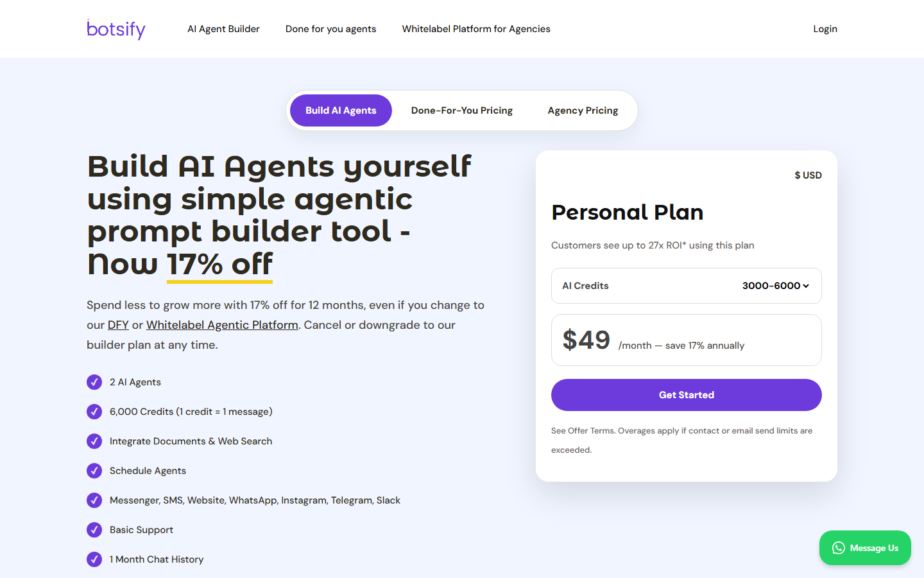Open AI Agent Builder navigation menu
The image size is (924, 578).
(x=223, y=29)
